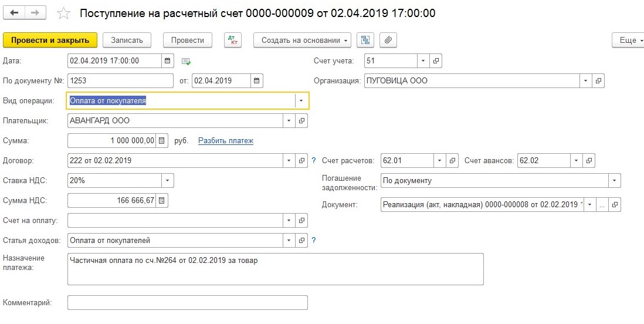
Task: Open calculator for Сумма field
Action: [x=162, y=141]
